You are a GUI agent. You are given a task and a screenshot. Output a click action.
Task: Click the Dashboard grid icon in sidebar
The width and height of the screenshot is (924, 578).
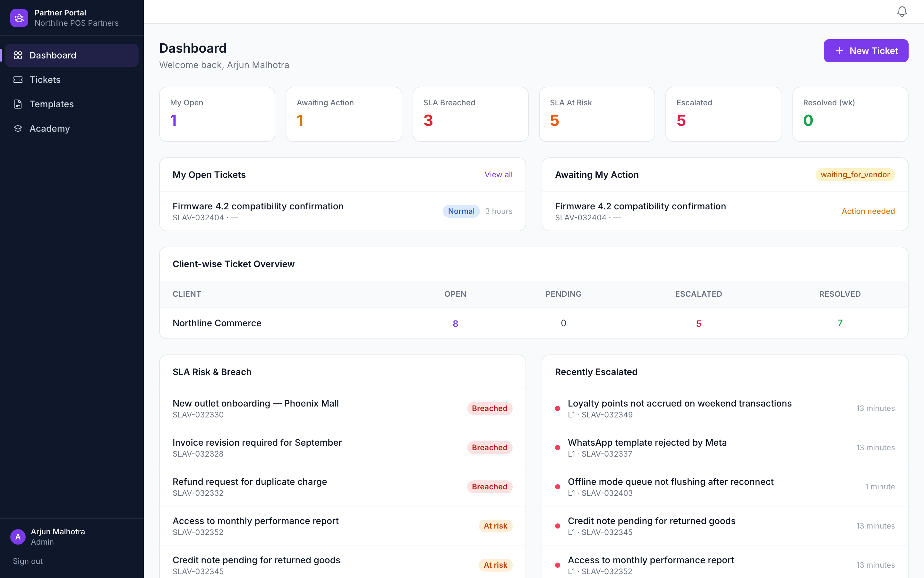click(18, 55)
